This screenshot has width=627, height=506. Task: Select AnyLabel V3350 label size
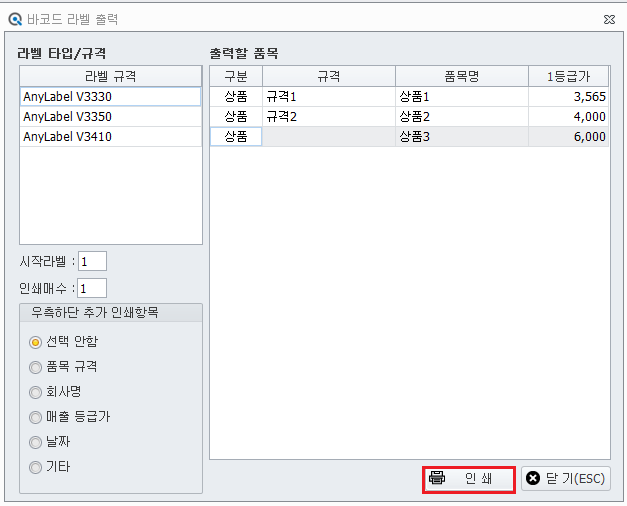coord(110,116)
